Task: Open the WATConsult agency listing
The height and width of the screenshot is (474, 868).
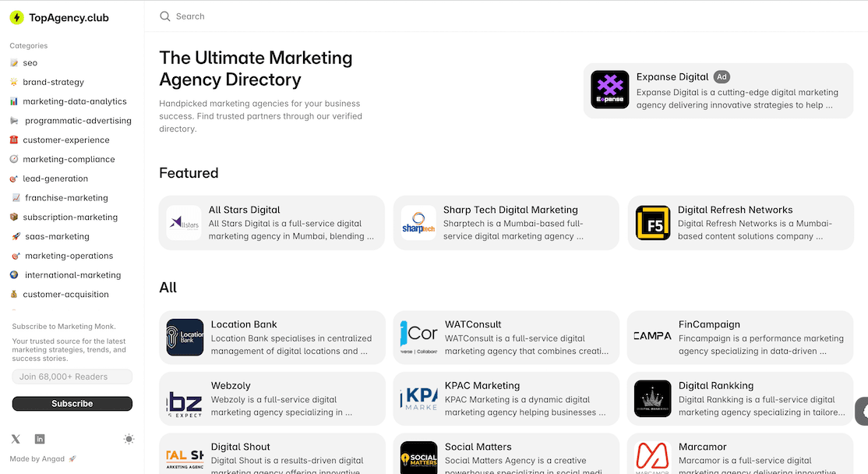Action: (506, 338)
